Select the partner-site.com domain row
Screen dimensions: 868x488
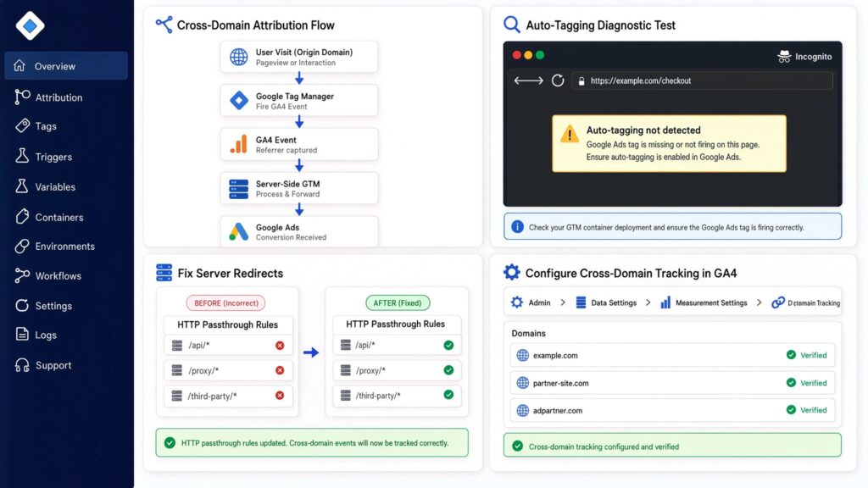pyautogui.click(x=672, y=383)
